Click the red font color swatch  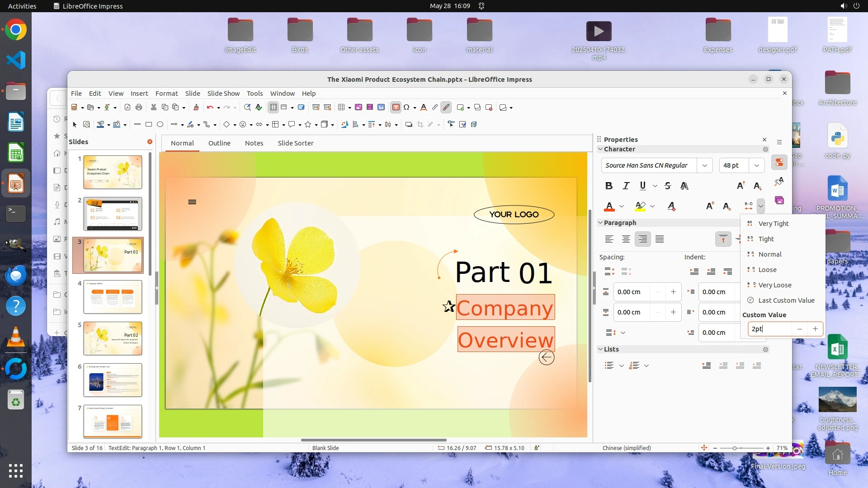pos(609,206)
